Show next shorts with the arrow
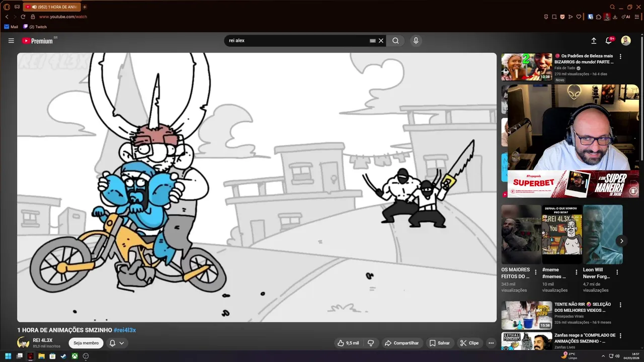 622,241
